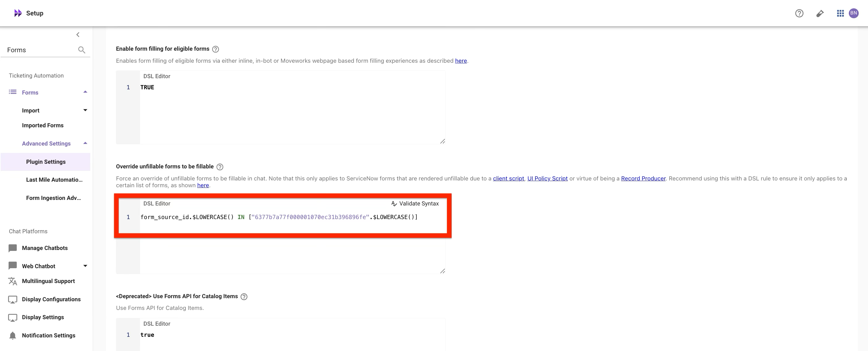Click the search magnifier icon in sidebar
Image resolution: width=868 pixels, height=351 pixels.
click(x=82, y=50)
